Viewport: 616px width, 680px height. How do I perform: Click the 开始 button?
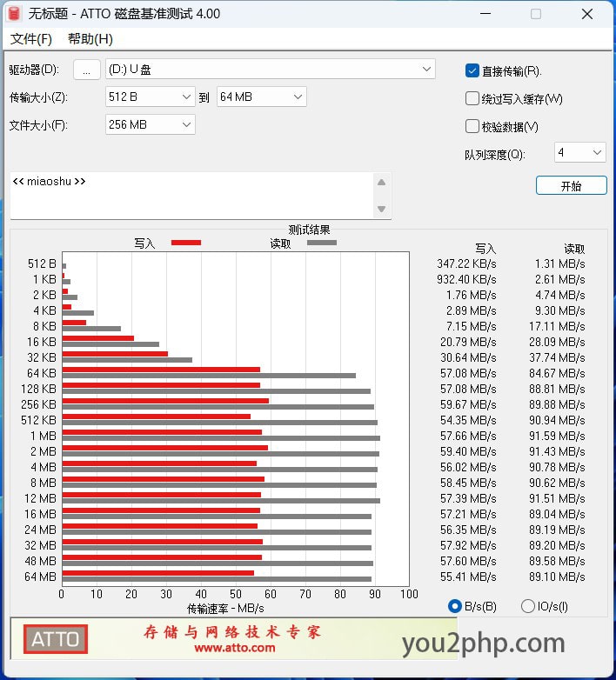[x=572, y=185]
